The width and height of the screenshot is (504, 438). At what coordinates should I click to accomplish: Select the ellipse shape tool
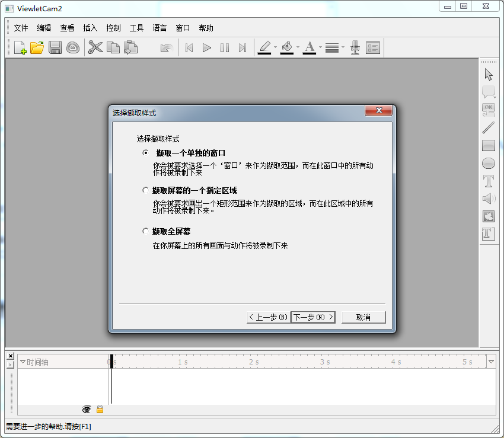click(x=489, y=163)
